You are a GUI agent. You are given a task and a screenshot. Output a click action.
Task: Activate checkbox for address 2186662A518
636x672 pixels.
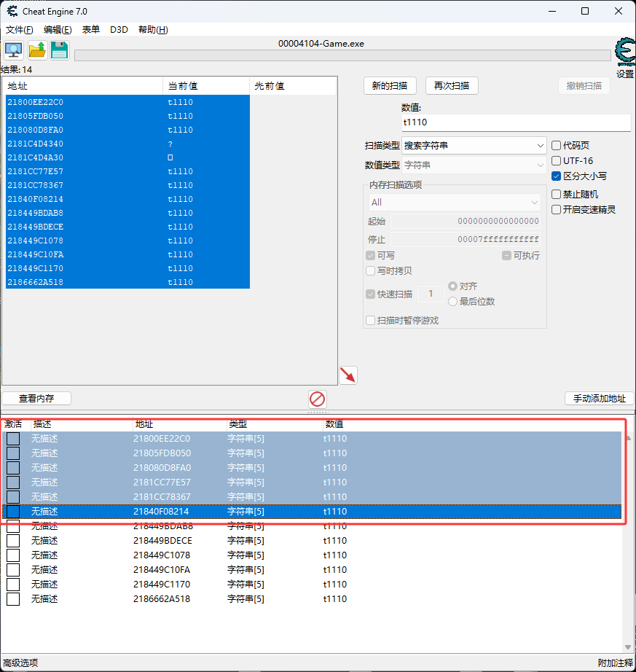[13, 599]
